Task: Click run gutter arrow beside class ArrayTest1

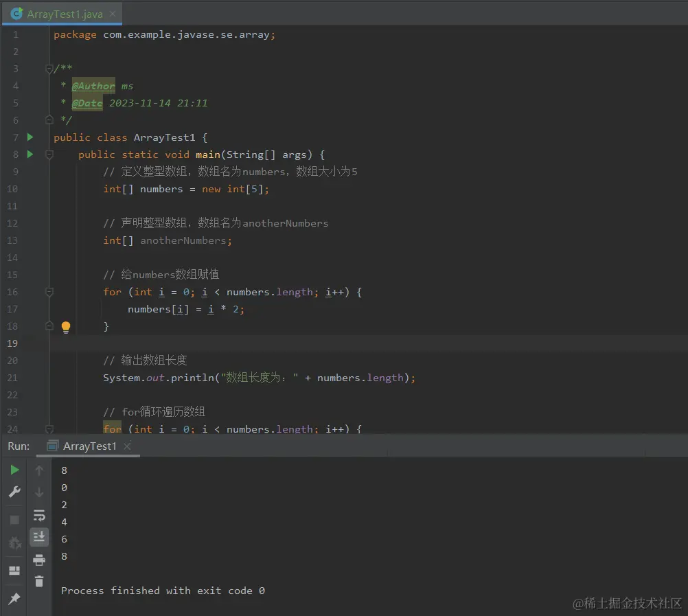Action: coord(30,137)
